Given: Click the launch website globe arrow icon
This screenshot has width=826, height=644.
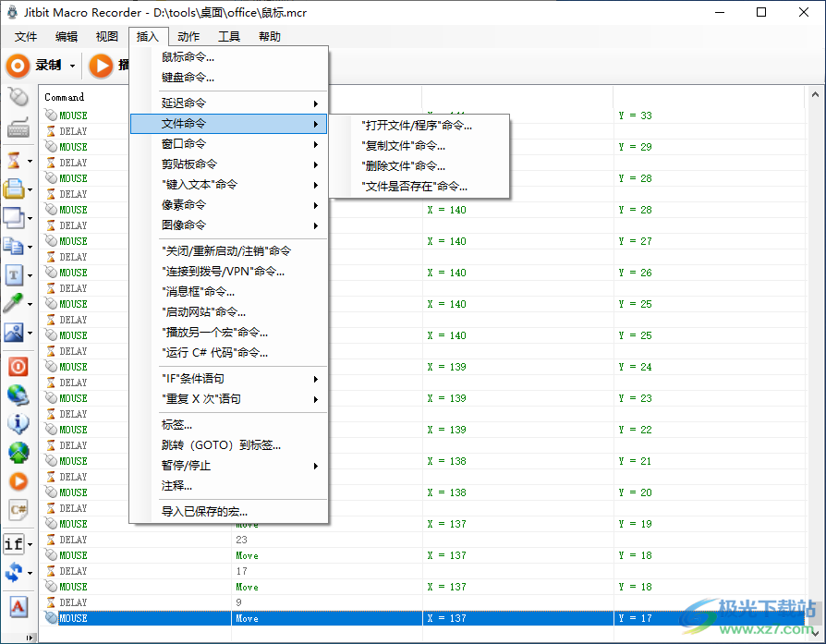Looking at the screenshot, I should tap(18, 452).
